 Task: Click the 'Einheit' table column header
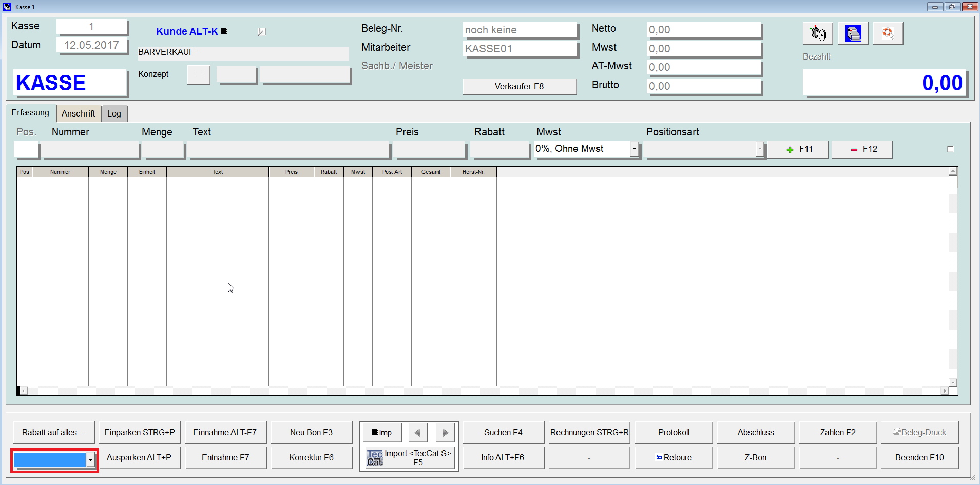tap(147, 172)
